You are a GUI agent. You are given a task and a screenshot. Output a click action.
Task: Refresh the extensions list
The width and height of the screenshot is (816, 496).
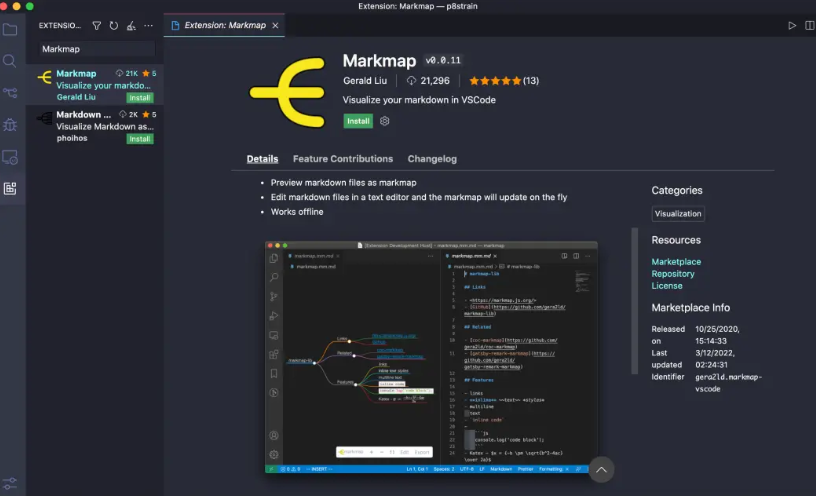pyautogui.click(x=113, y=26)
